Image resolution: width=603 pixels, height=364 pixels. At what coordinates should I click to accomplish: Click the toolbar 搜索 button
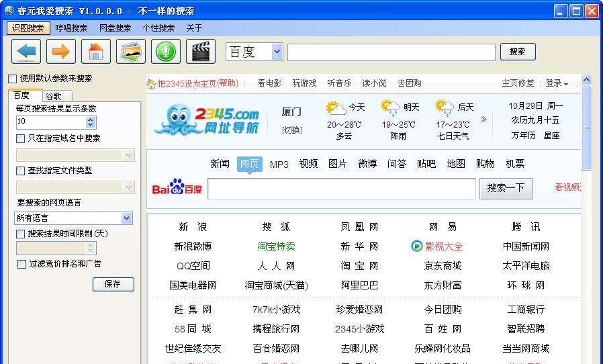click(518, 52)
